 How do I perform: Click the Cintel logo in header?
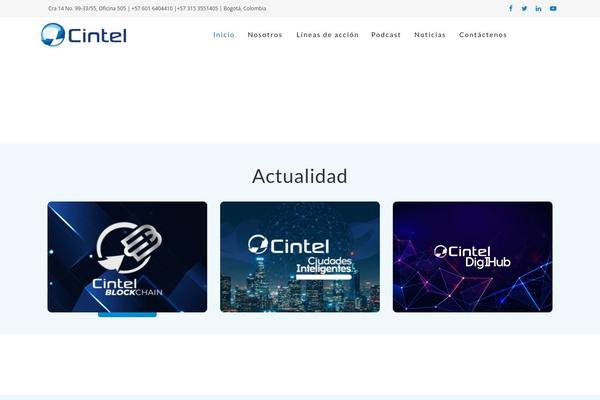point(84,35)
